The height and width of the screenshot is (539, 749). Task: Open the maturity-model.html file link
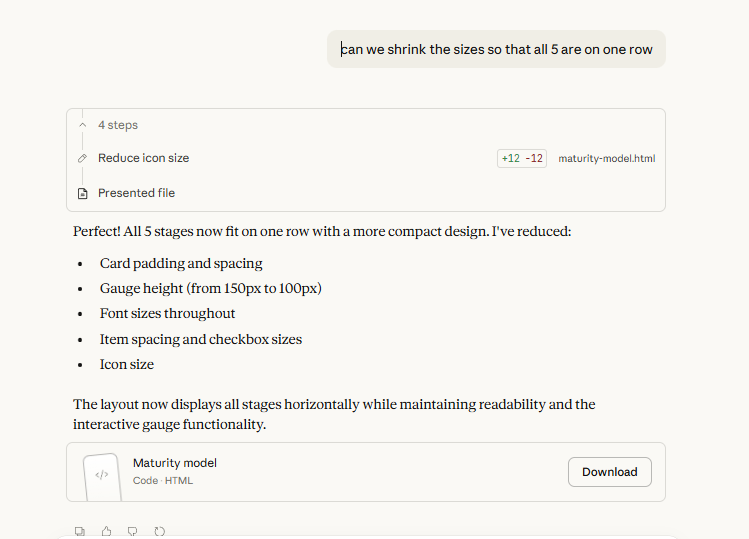(x=606, y=158)
